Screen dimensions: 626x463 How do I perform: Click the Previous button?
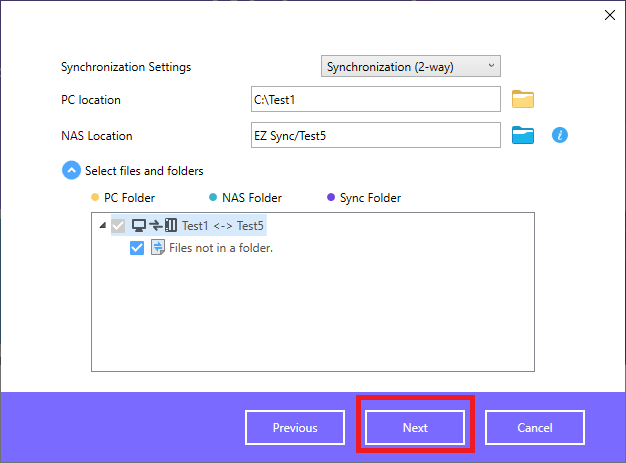[x=295, y=427]
